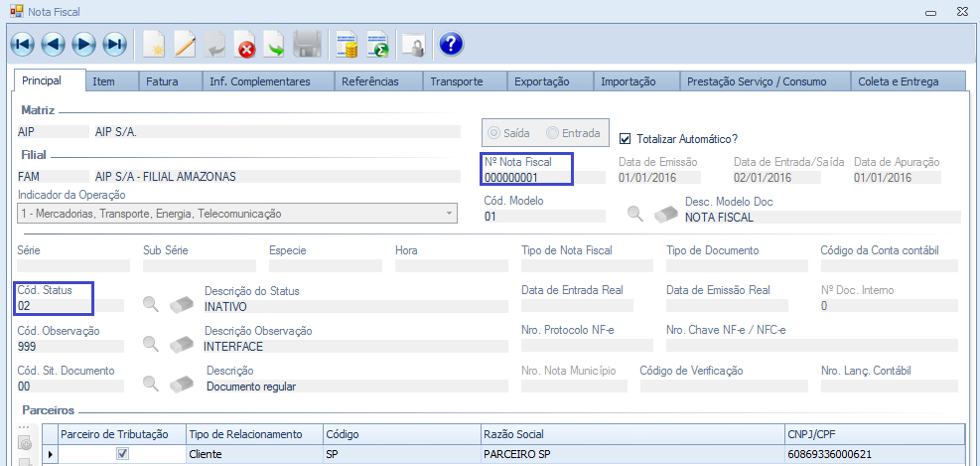The height and width of the screenshot is (466, 980).
Task: Toggle Parceiro de Tributação checkbox for Cliente
Action: pyautogui.click(x=122, y=454)
